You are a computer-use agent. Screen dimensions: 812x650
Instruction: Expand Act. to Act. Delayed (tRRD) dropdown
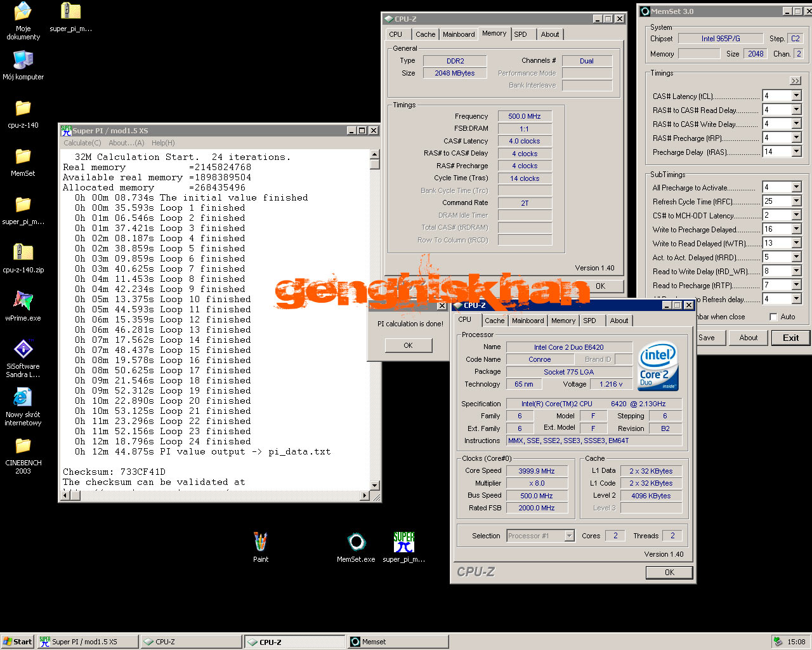(x=796, y=257)
